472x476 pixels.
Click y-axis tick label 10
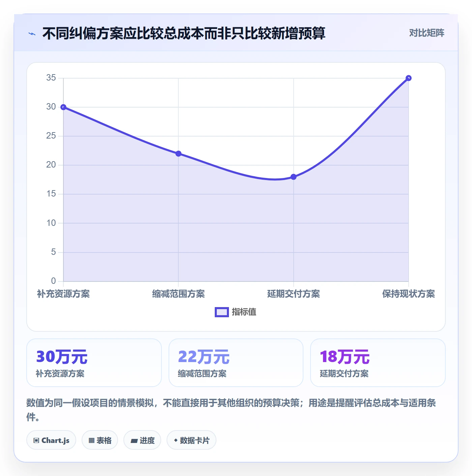pyautogui.click(x=51, y=223)
